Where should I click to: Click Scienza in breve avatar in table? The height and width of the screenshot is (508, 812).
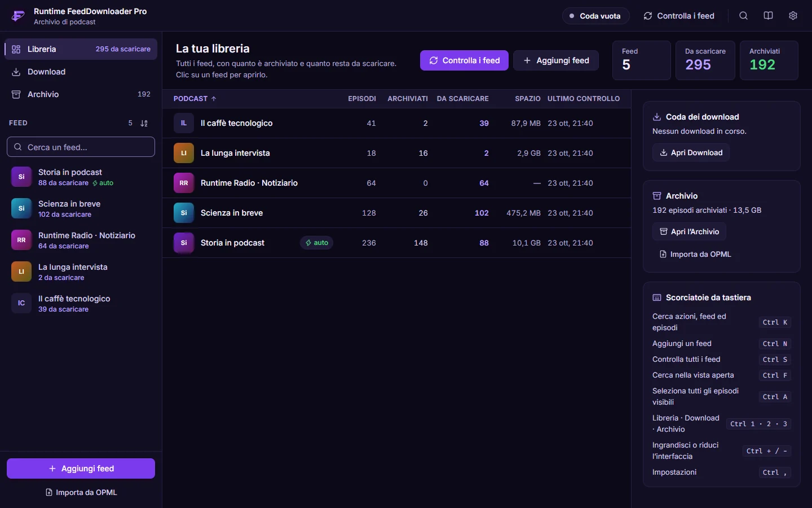pos(184,213)
